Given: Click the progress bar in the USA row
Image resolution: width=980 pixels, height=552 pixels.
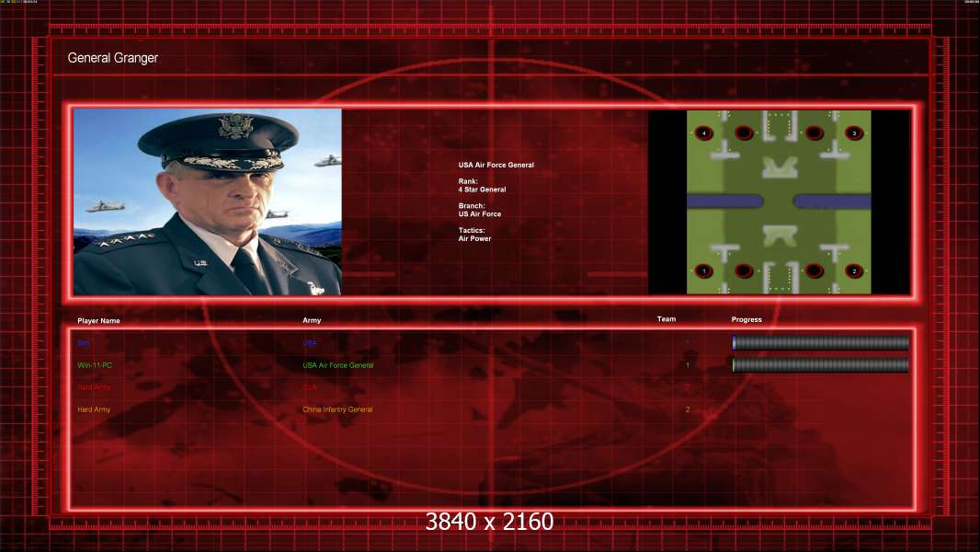Looking at the screenshot, I should pyautogui.click(x=821, y=342).
